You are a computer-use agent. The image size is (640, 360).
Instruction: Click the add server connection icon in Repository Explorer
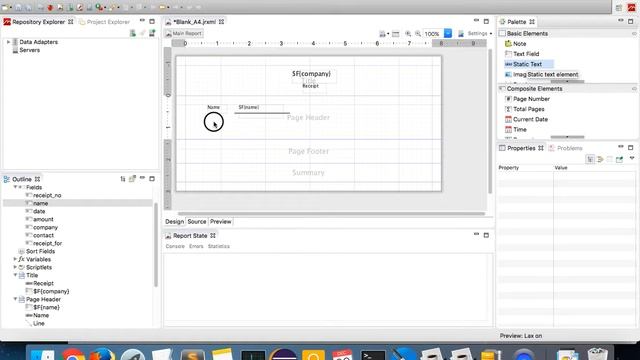pos(152,33)
